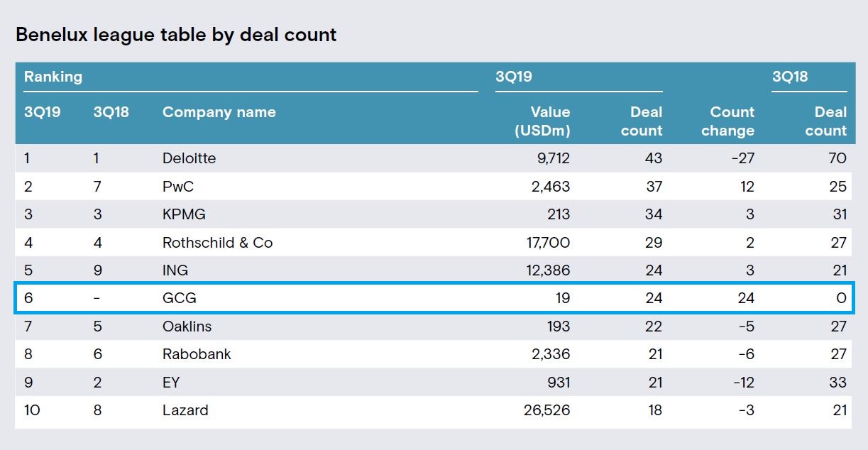Click the "Value (USDm)" column header
This screenshot has width=868, height=450.
[x=542, y=121]
